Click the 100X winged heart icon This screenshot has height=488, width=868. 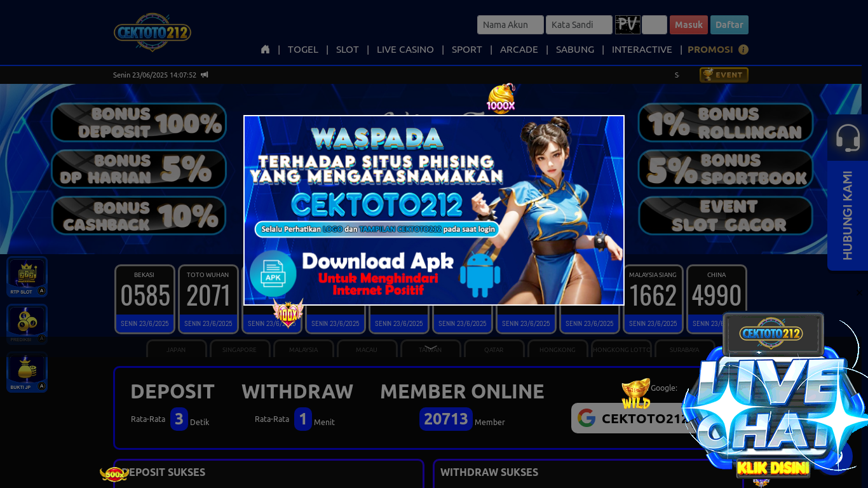pyautogui.click(x=288, y=313)
